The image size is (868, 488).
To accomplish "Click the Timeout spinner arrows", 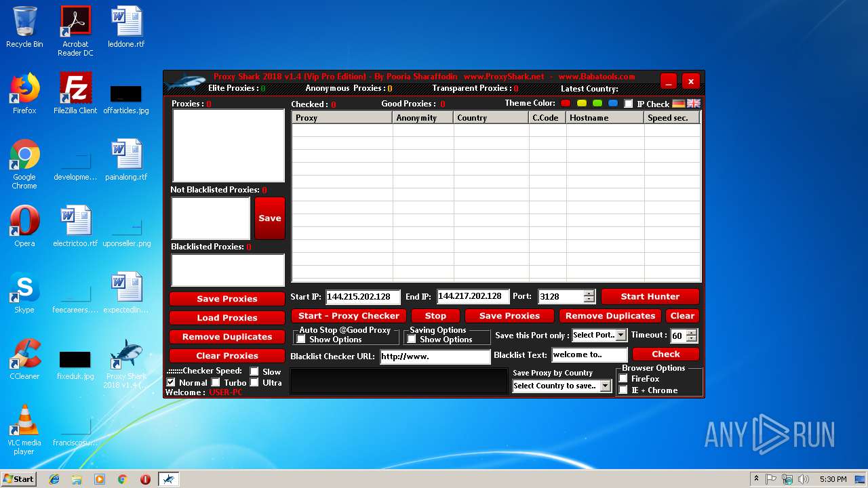I will (691, 335).
